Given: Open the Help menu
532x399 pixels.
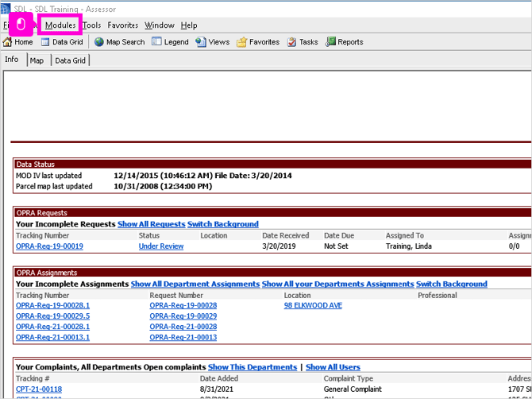Looking at the screenshot, I should (189, 25).
